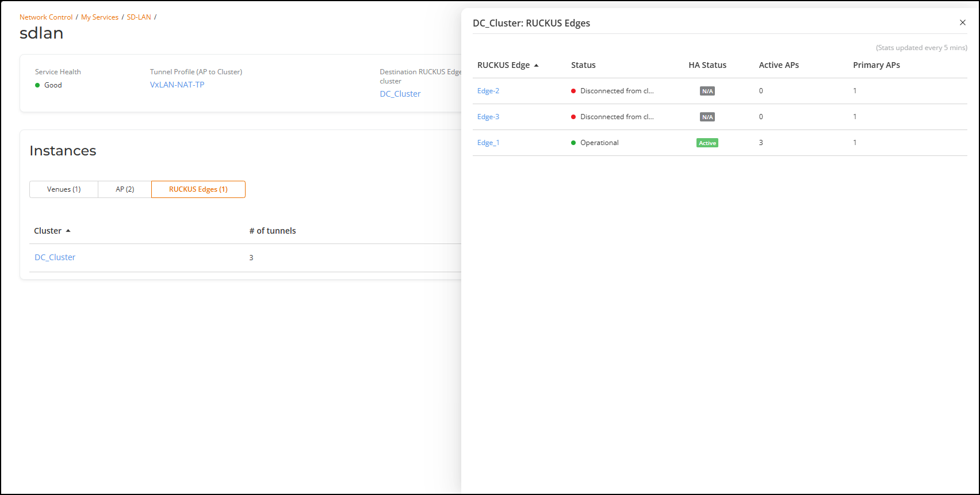Navigate to My Services breadcrumb
This screenshot has width=980, height=495.
coord(99,17)
